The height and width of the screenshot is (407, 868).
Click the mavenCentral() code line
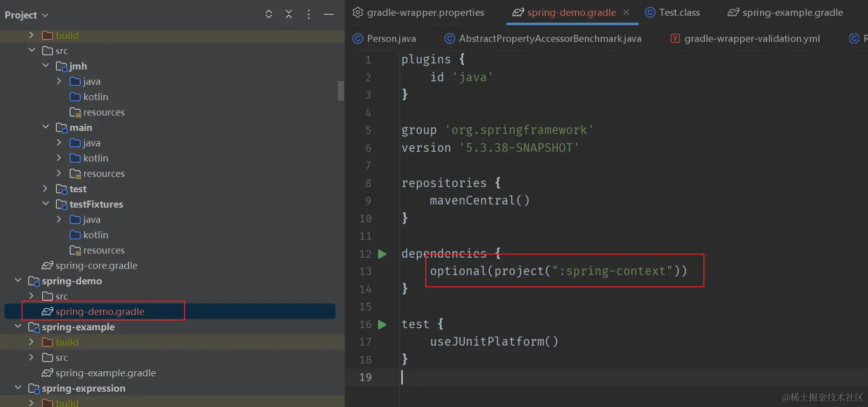coord(479,200)
